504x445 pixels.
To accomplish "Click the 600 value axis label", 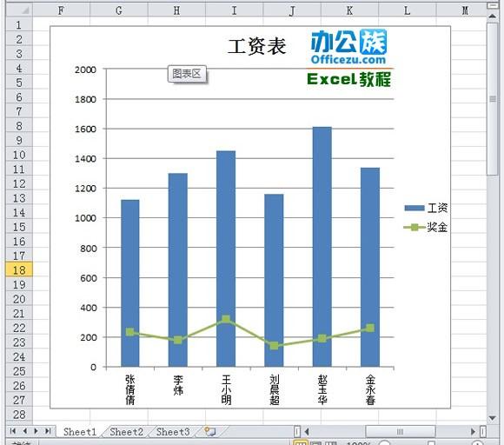I will click(89, 278).
